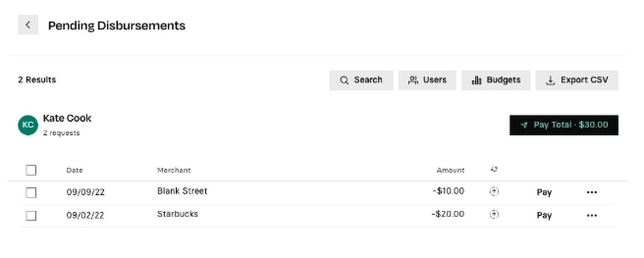Click the upload arrow icon for Starbucks

coord(494,214)
